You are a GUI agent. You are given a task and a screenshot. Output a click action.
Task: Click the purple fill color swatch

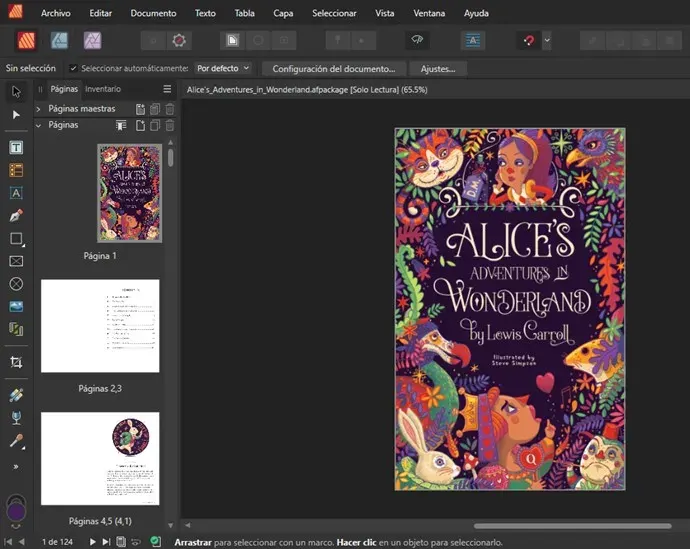point(16,511)
